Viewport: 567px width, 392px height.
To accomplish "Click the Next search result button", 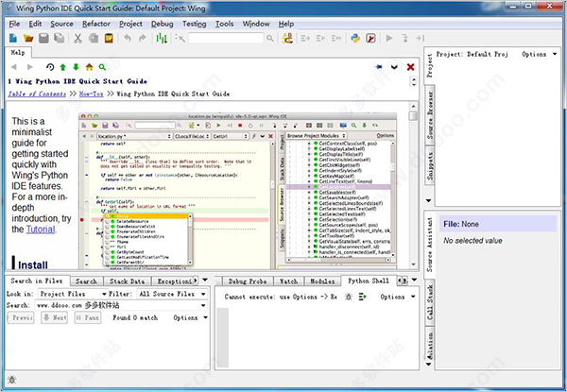I will (54, 318).
